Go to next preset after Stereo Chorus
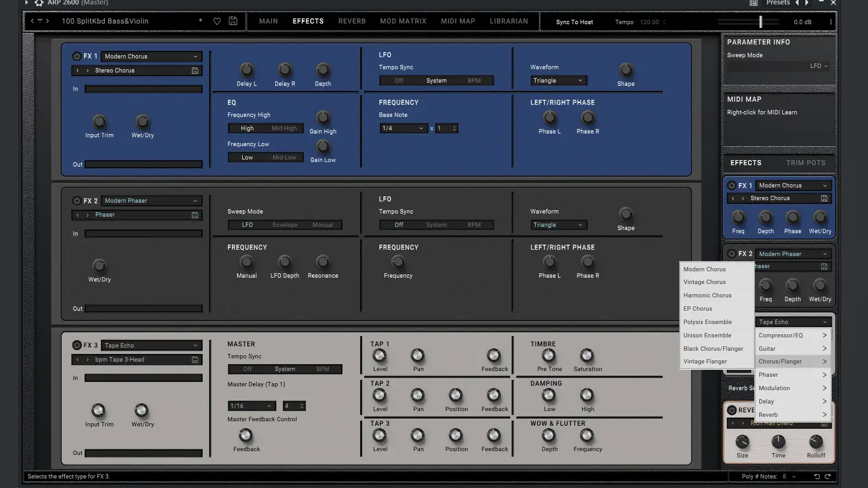Screen dimensions: 868x488 pos(88,71)
